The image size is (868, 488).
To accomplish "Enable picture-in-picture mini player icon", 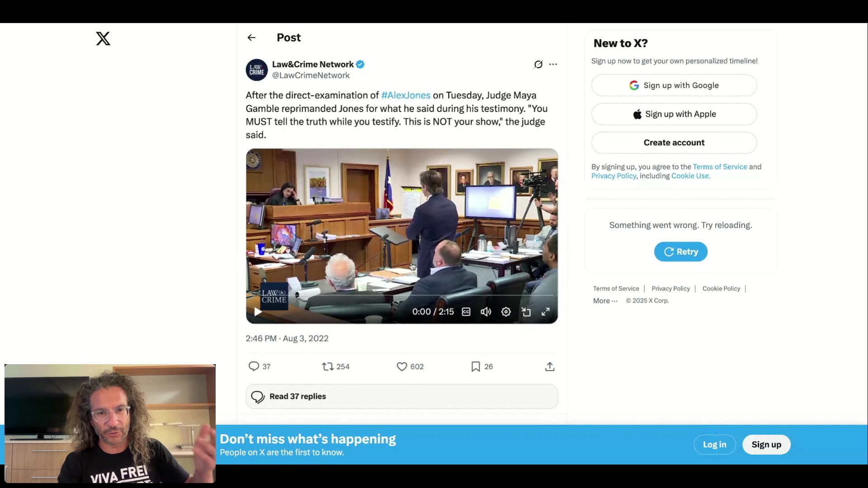I will (x=526, y=312).
